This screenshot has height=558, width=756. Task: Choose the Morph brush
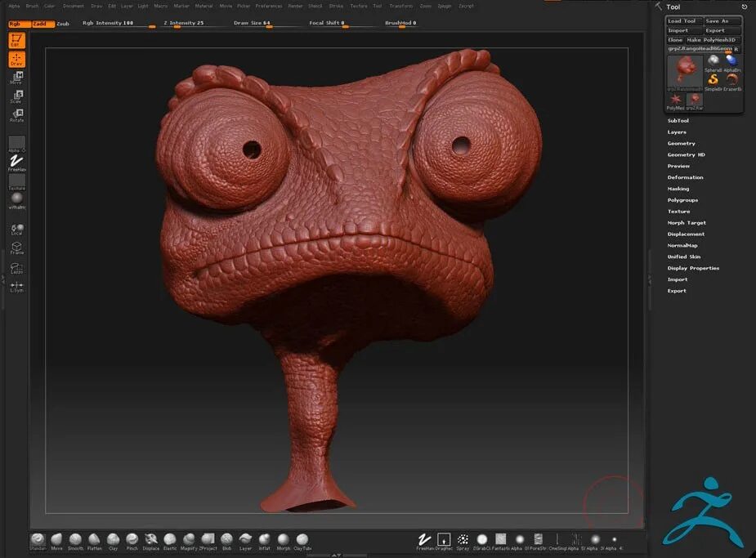(x=284, y=540)
